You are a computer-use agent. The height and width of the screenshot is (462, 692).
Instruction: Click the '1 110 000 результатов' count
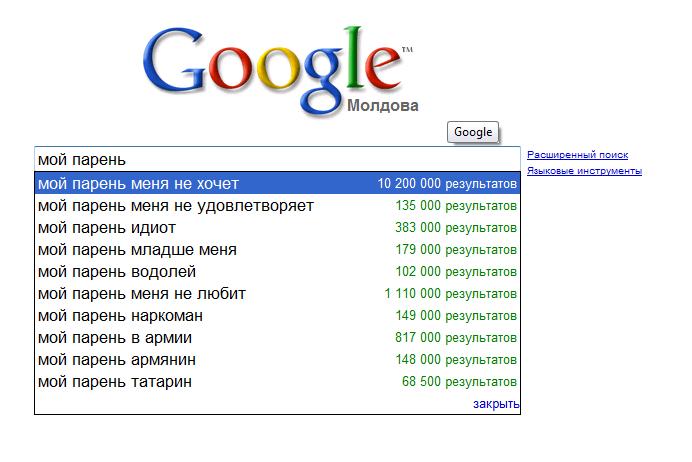(x=450, y=294)
